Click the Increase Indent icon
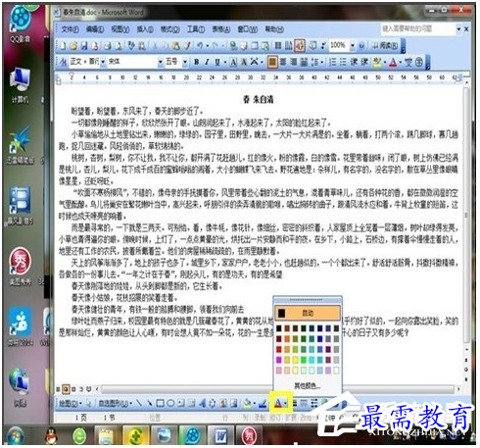Image resolution: width=480 pixels, height=448 pixels. tap(364, 62)
